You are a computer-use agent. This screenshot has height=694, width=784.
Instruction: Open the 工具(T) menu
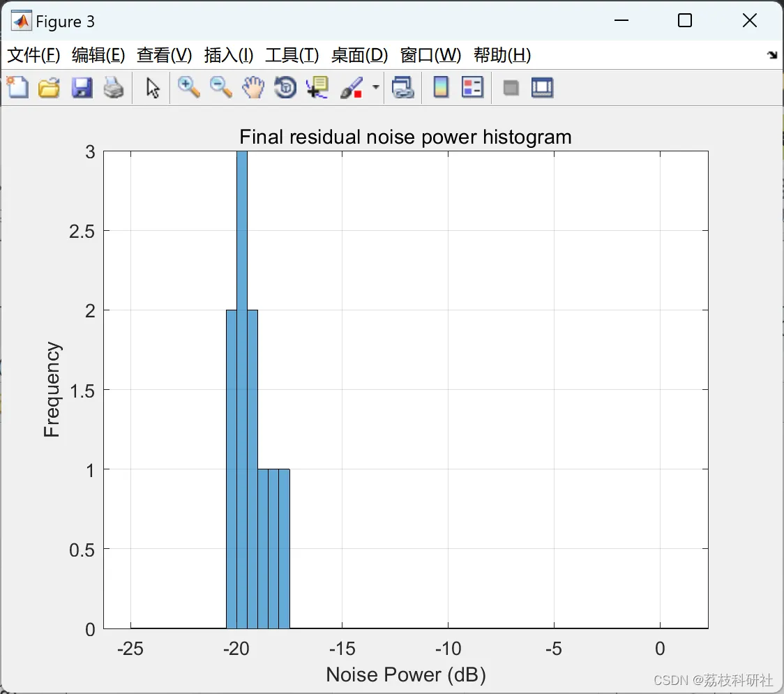(292, 55)
